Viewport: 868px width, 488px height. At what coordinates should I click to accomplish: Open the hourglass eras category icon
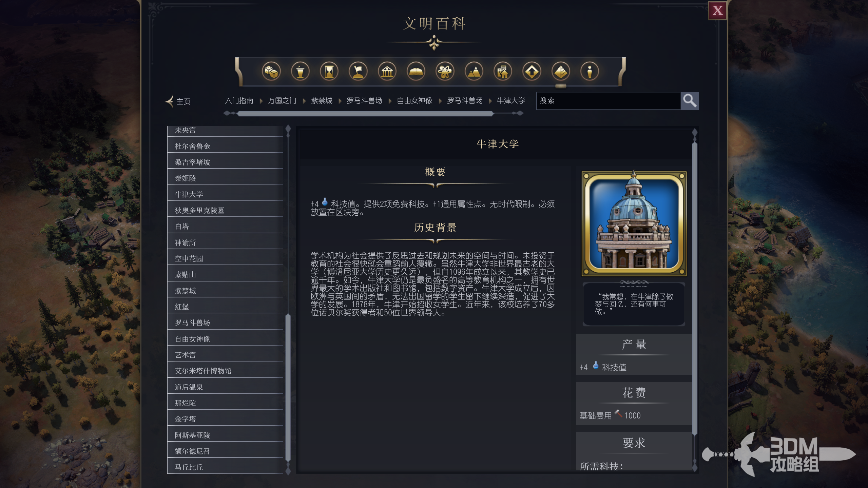pos(329,72)
